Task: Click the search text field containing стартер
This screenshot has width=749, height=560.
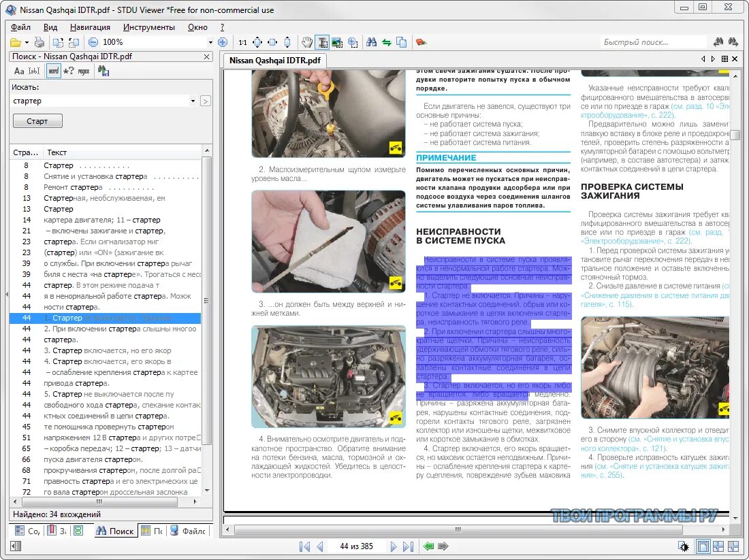Action: pos(99,101)
